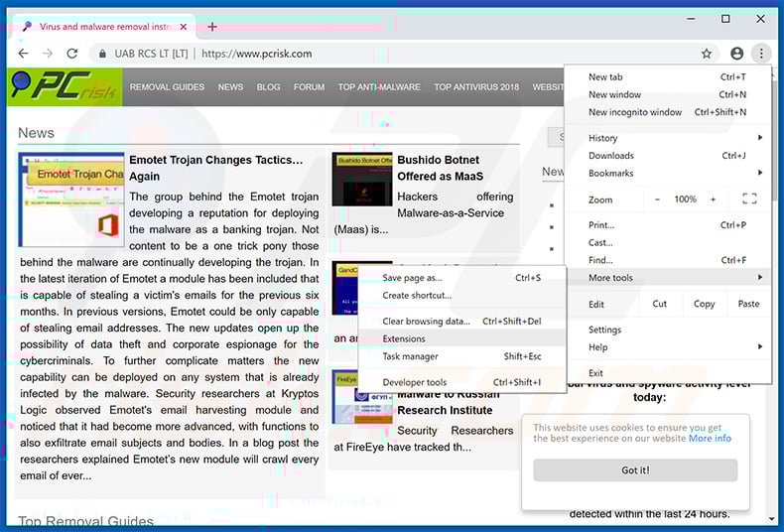784x532 pixels.
Task: Open the NEWS nav item
Action: [x=230, y=87]
